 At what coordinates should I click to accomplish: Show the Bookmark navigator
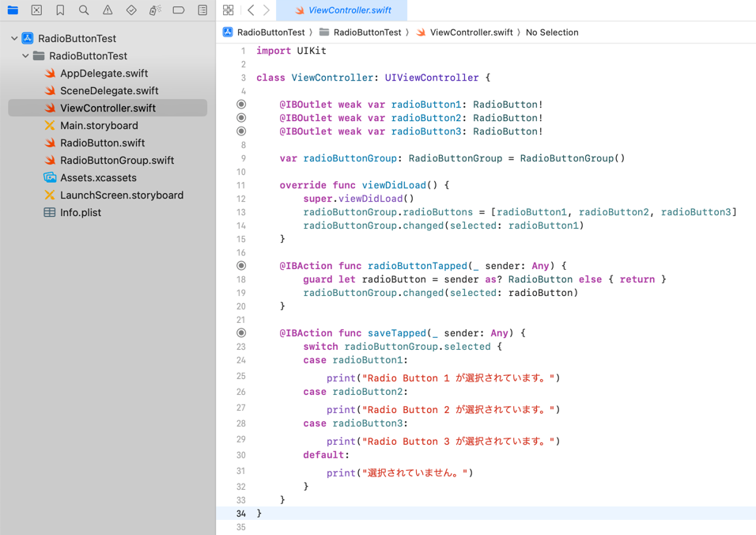click(x=60, y=10)
